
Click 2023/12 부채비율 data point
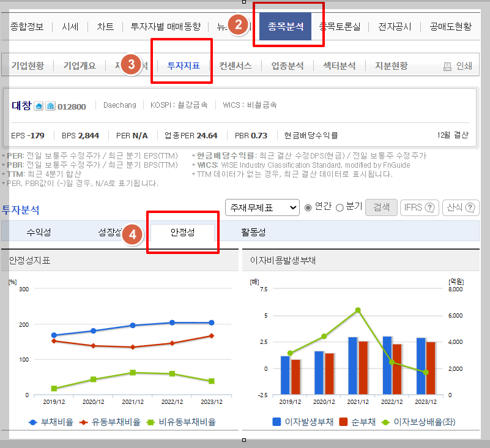pyautogui.click(x=212, y=323)
